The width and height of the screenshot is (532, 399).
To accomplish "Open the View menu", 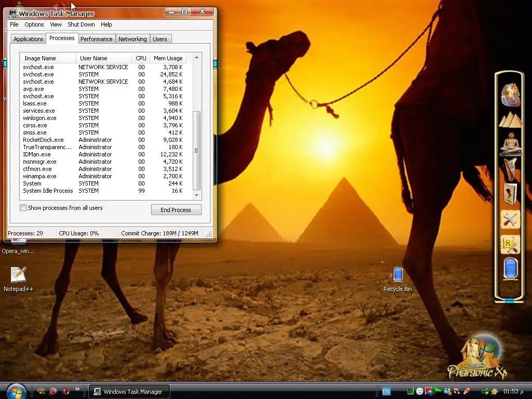I will 56,24.
